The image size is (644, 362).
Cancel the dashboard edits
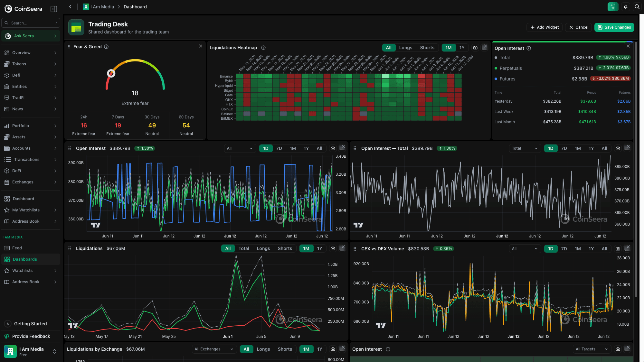click(x=578, y=27)
